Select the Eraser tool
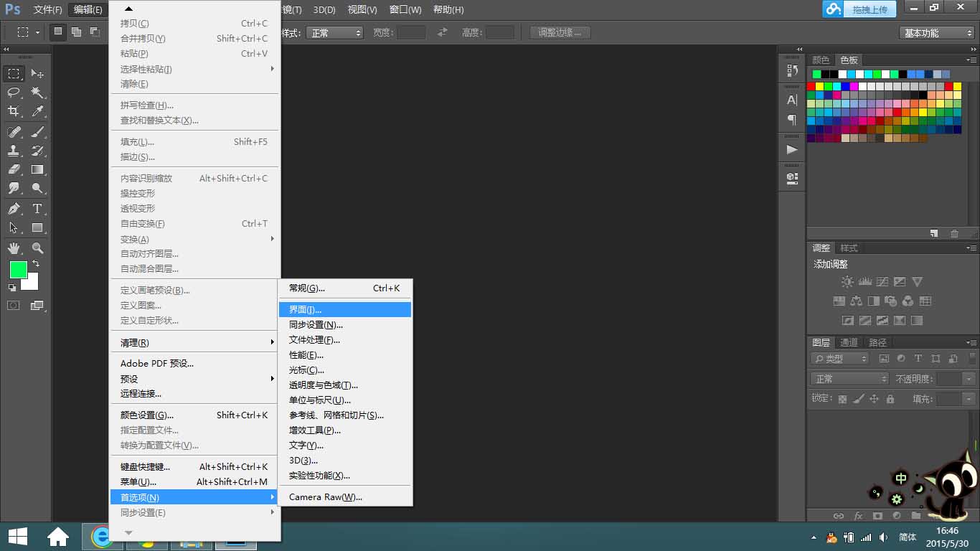Image resolution: width=980 pixels, height=551 pixels. point(14,170)
